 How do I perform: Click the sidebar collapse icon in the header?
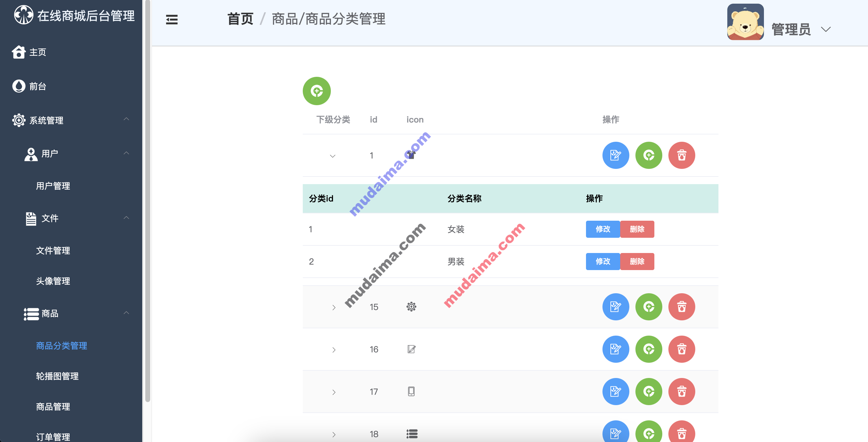tap(172, 20)
